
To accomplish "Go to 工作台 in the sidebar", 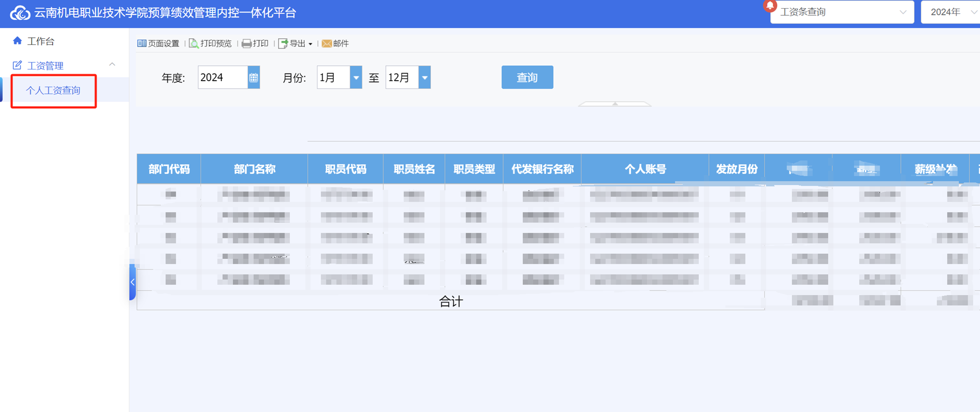I will click(41, 41).
